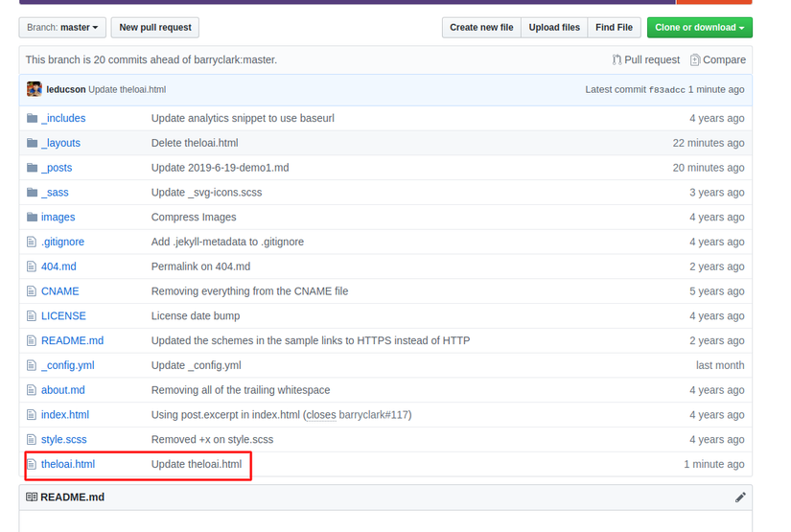Click the 404.md file icon

[x=32, y=266]
